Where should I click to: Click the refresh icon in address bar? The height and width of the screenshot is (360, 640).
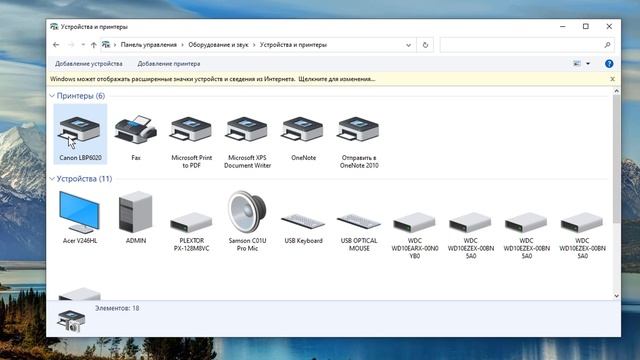[425, 45]
